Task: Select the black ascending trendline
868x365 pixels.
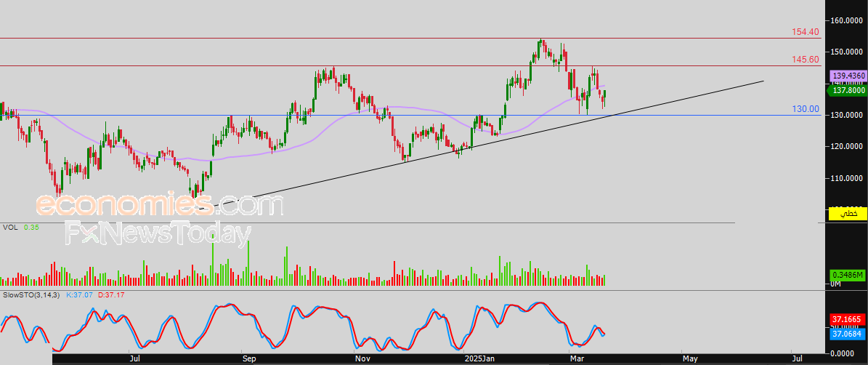Action: pyautogui.click(x=482, y=144)
